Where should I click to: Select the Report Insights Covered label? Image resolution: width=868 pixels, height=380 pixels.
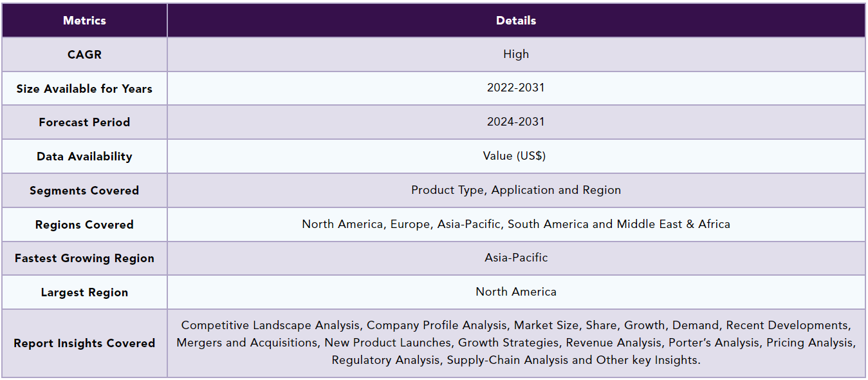[x=84, y=343]
